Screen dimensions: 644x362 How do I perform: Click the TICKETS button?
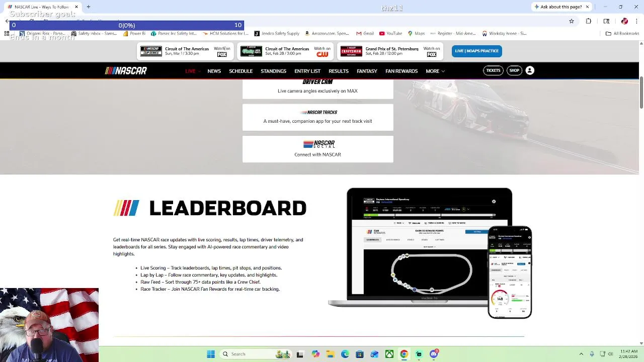tap(494, 71)
